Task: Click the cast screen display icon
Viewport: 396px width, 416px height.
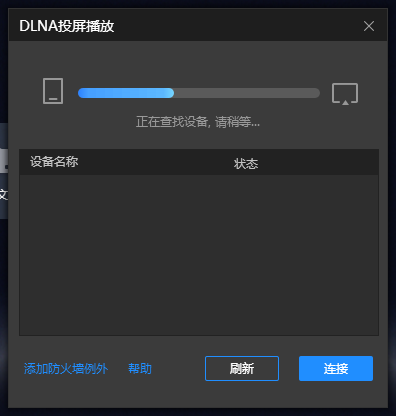Action: (x=345, y=94)
